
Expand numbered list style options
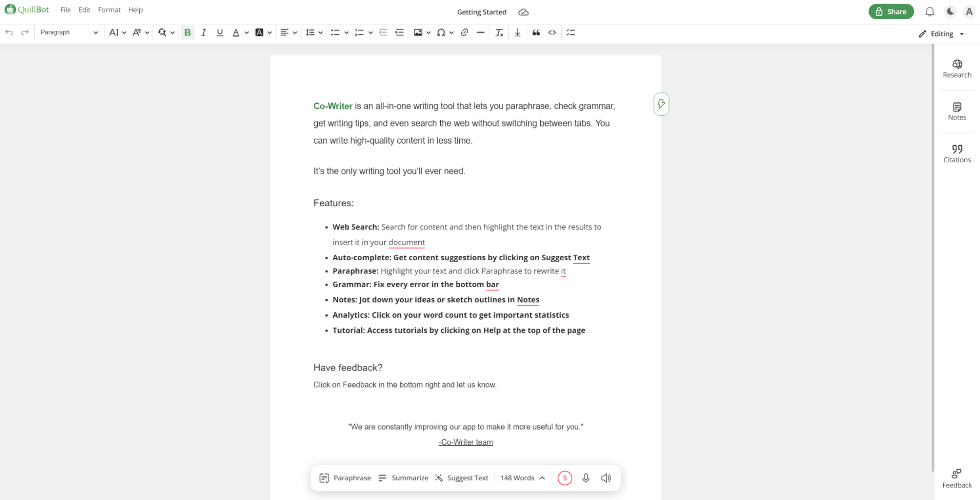371,33
